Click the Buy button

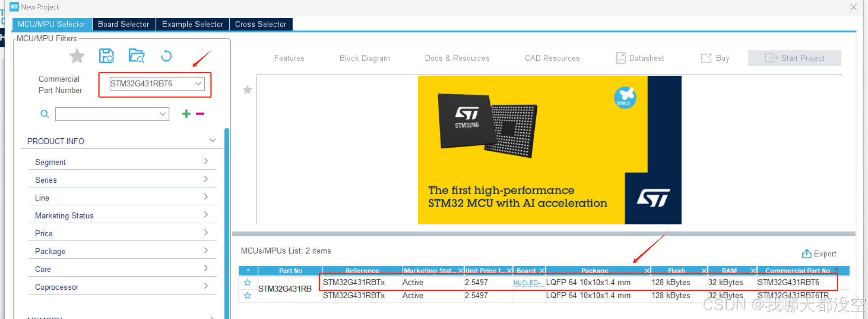click(x=715, y=58)
